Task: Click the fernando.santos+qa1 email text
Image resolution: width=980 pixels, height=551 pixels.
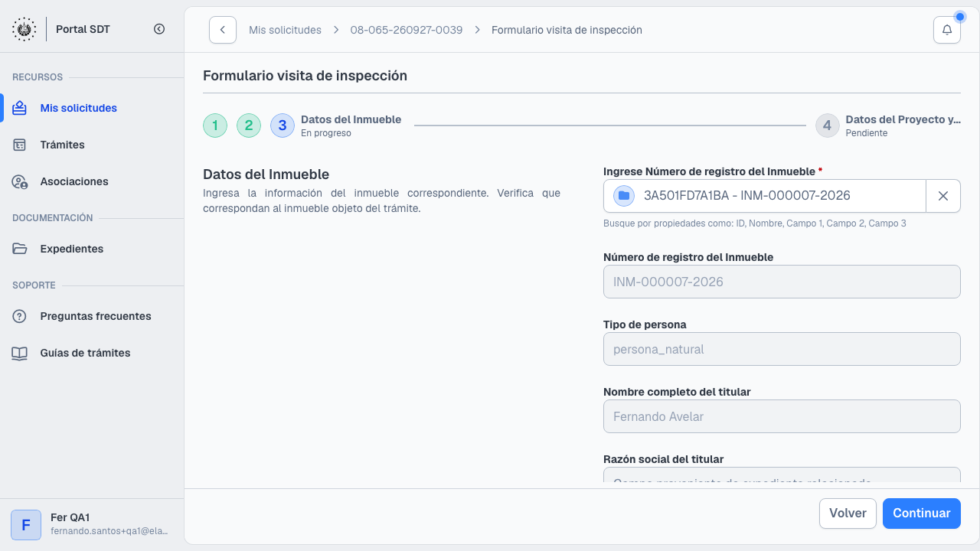Action: [x=109, y=531]
